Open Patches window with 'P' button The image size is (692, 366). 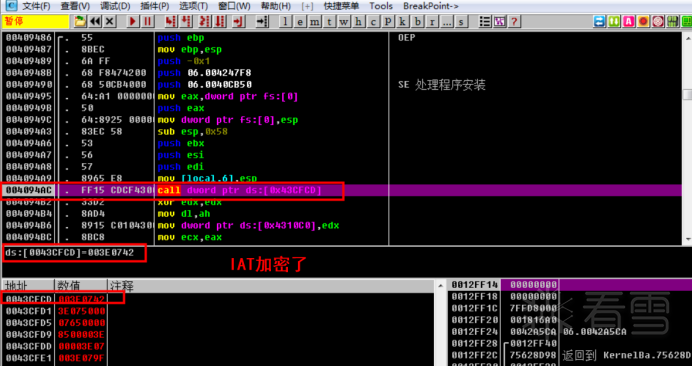(387, 21)
